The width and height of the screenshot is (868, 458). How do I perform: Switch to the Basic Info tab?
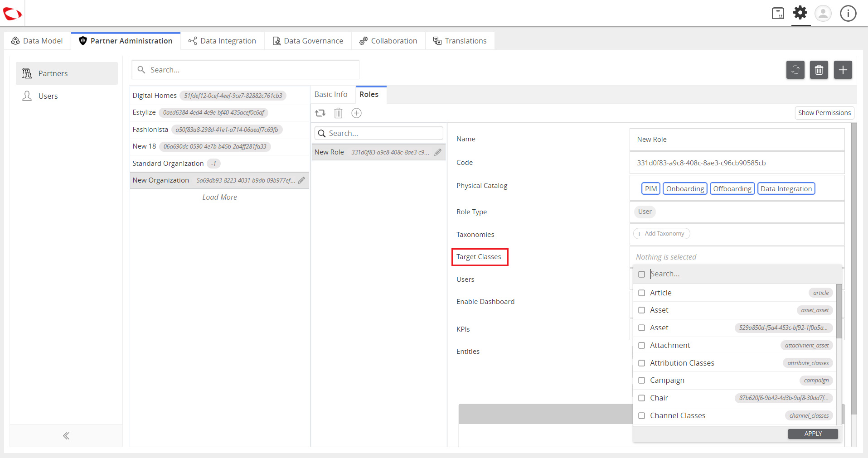click(331, 94)
